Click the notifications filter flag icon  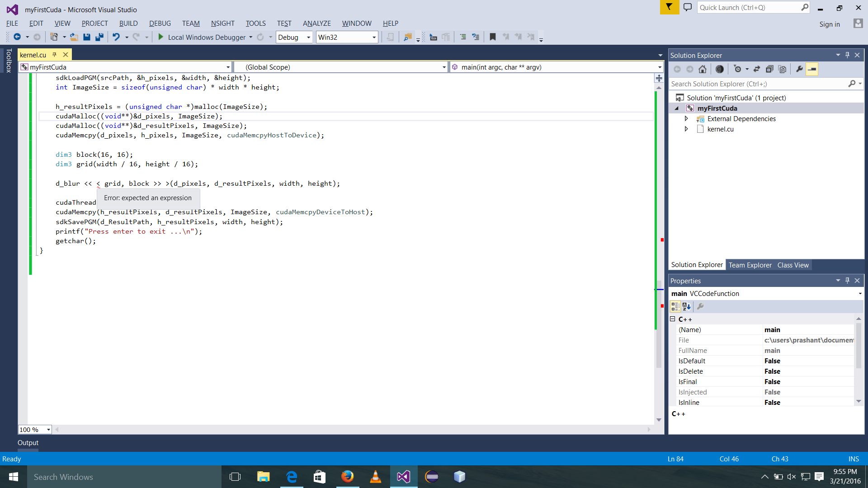click(x=669, y=7)
